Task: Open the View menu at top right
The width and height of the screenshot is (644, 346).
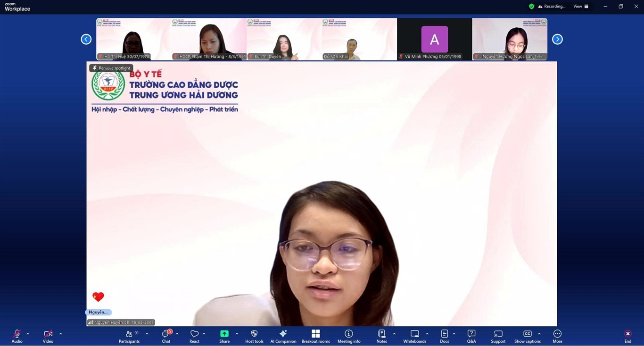Action: coord(580,7)
